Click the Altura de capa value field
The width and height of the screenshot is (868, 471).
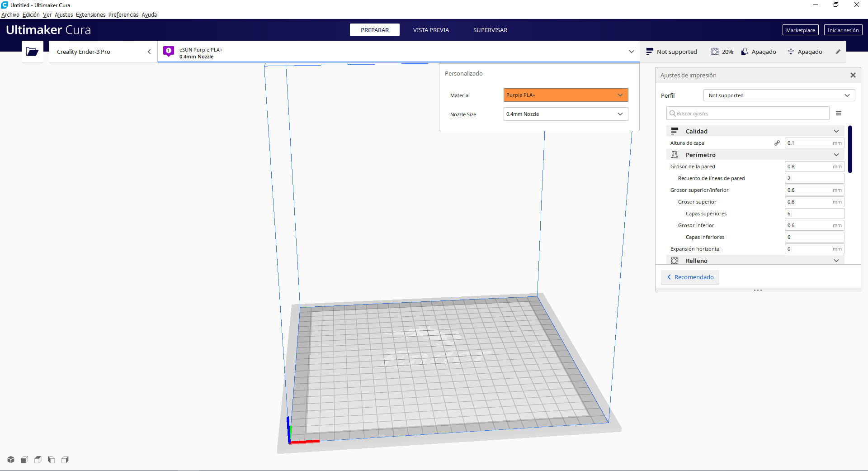815,143
